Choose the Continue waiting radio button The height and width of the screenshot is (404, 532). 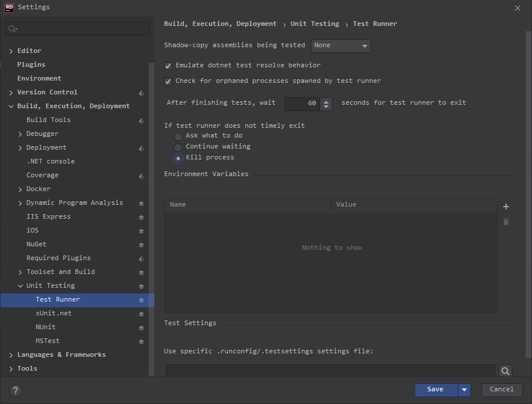point(178,147)
